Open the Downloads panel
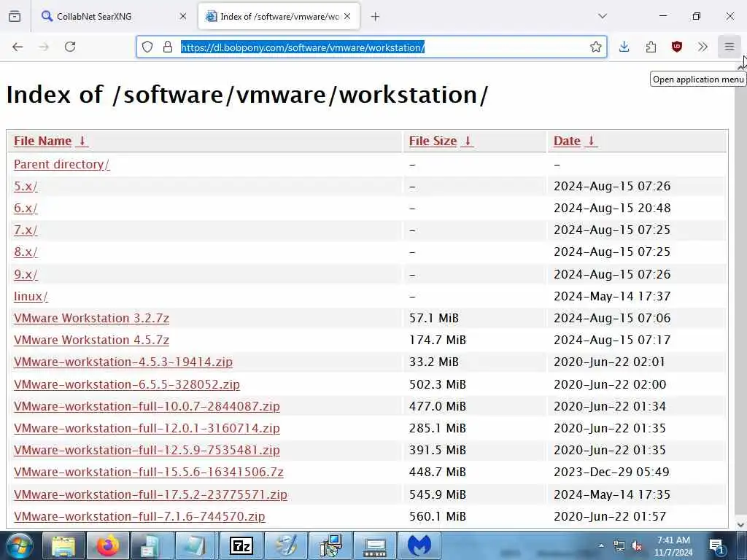The image size is (747, 560). pos(624,47)
